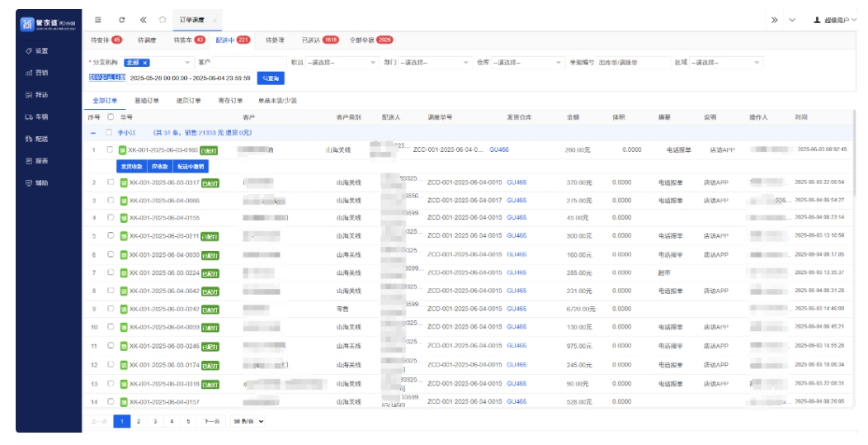
Task: Tick checkbox for order XK-001-2025-06-03-0224
Action: (x=111, y=272)
